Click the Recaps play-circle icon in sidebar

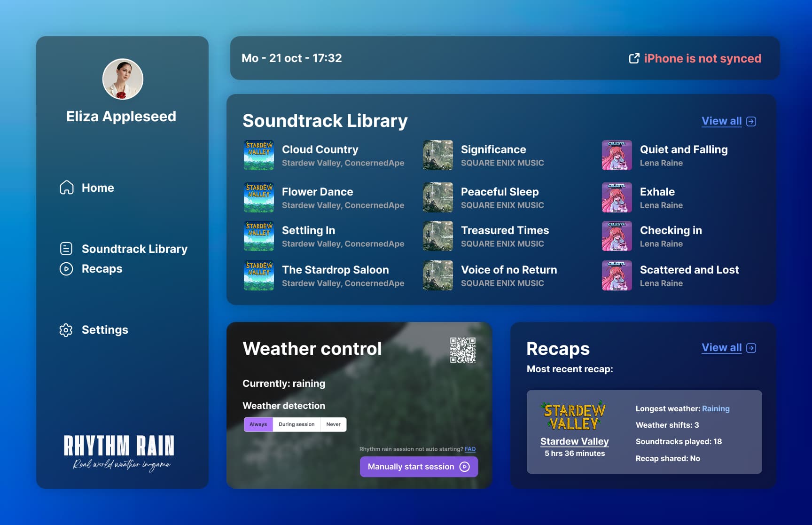(66, 269)
